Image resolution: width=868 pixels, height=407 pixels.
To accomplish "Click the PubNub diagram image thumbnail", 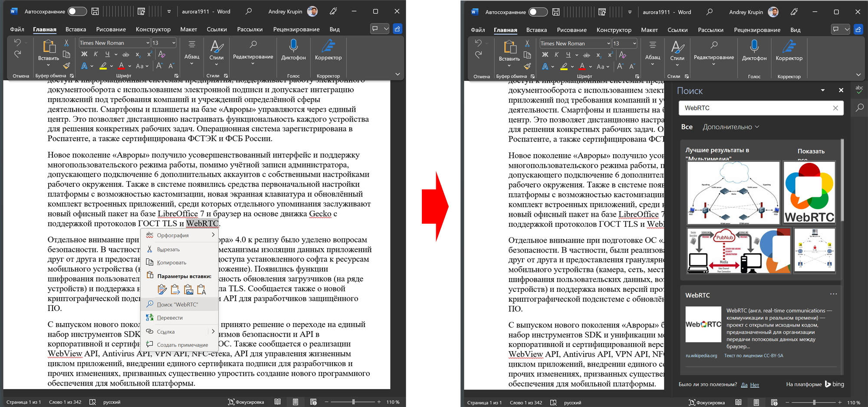I will point(739,251).
